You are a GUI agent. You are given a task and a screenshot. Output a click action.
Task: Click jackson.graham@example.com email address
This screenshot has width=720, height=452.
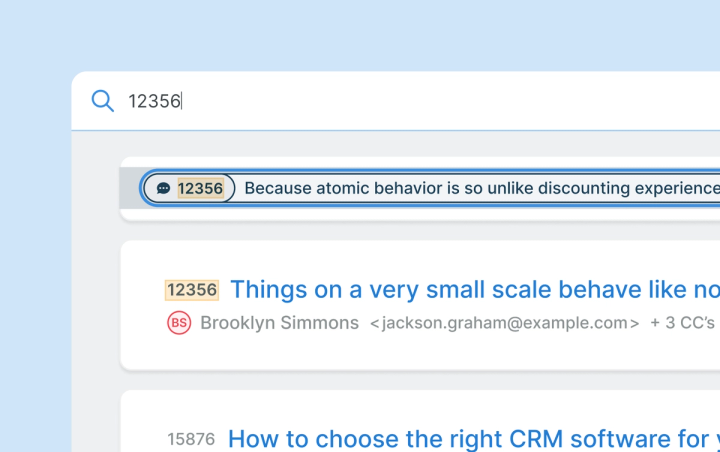tap(505, 323)
